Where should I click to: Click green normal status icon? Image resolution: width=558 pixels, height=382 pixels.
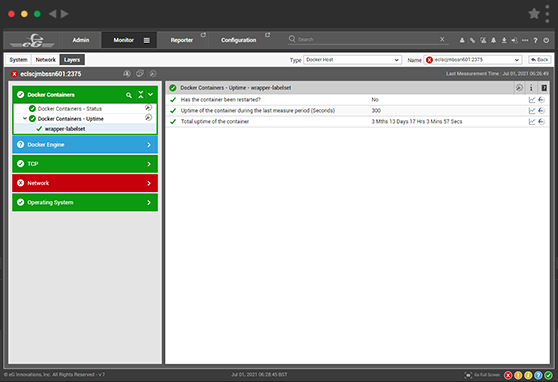(548, 375)
